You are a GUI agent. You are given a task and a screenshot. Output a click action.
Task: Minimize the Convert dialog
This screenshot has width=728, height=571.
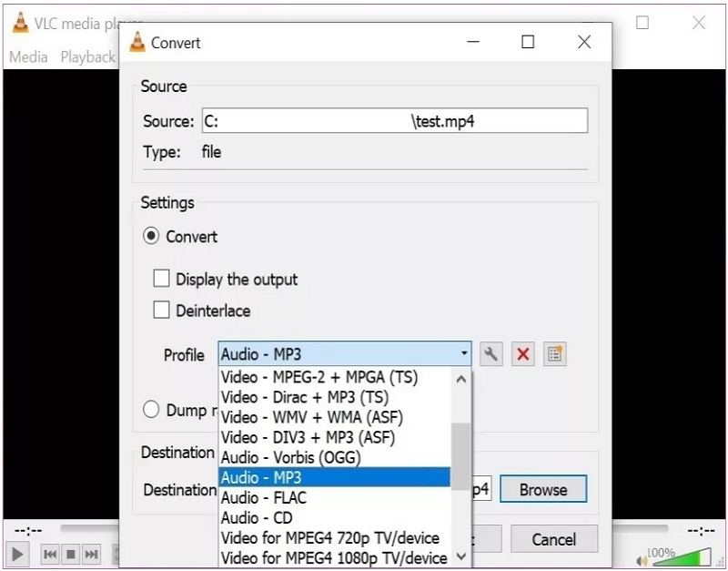[x=473, y=42]
